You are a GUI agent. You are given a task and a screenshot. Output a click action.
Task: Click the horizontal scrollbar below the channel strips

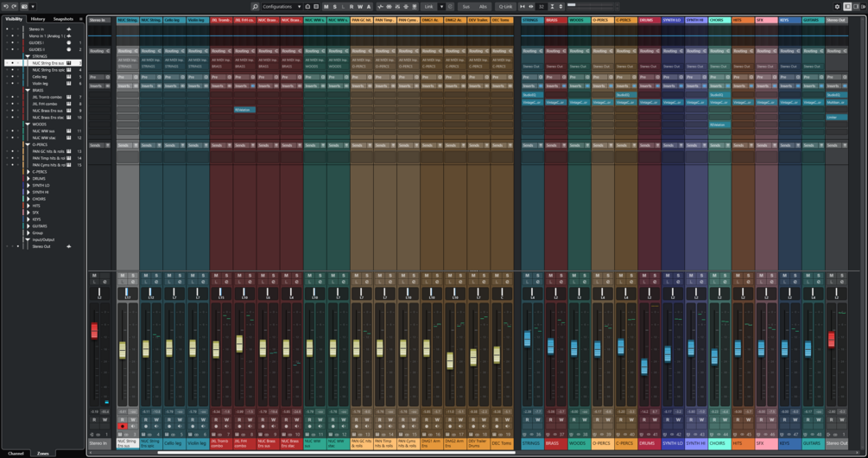click(x=337, y=453)
